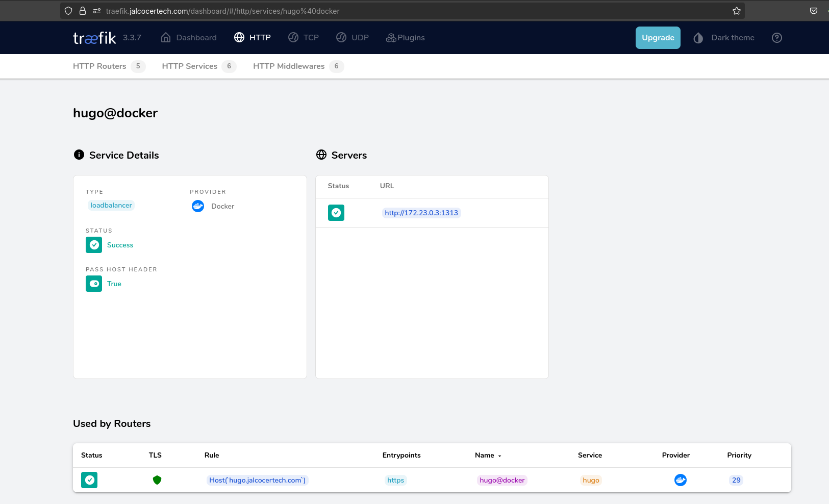Open the site permissions icon in address bar
The width and height of the screenshot is (829, 504).
[97, 11]
